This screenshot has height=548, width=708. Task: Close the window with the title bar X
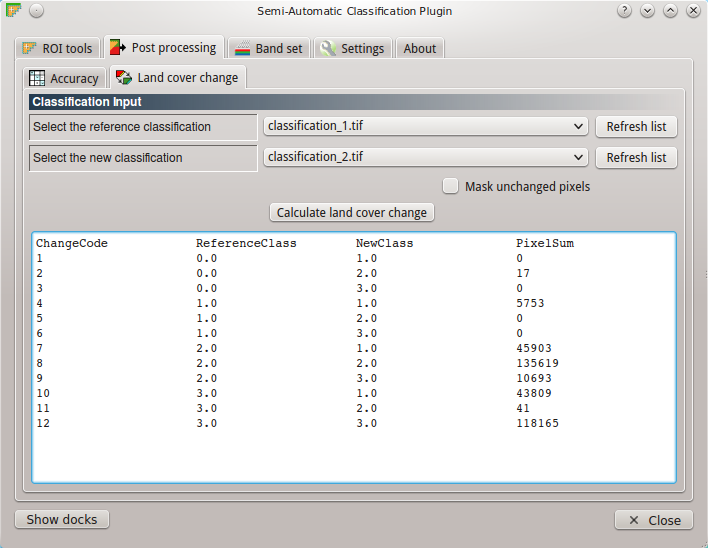point(694,10)
